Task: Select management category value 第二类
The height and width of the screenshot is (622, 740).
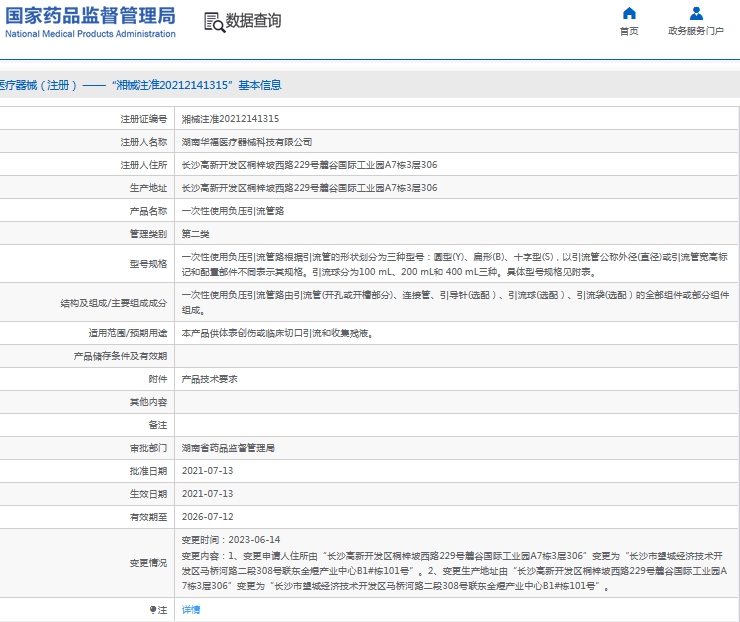Action: click(x=195, y=234)
